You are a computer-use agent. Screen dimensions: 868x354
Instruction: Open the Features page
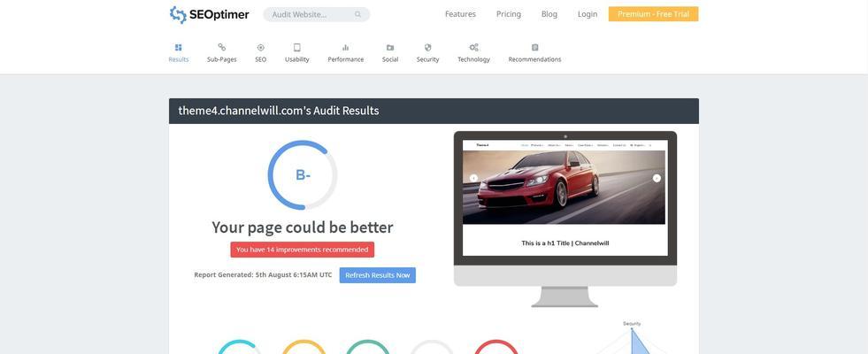460,14
